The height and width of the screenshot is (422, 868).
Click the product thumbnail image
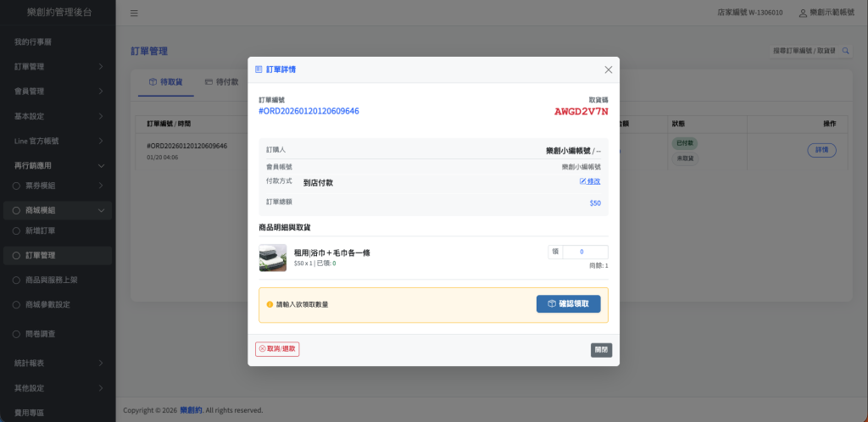click(x=272, y=258)
